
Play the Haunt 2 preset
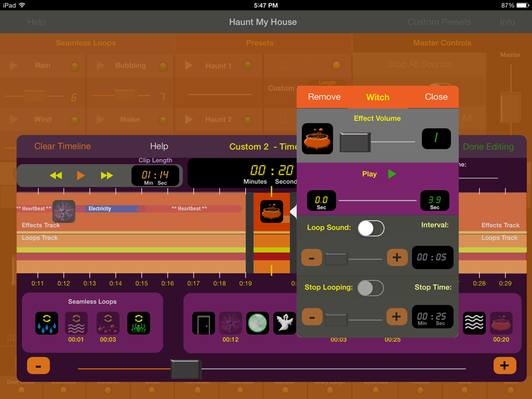coord(189,119)
